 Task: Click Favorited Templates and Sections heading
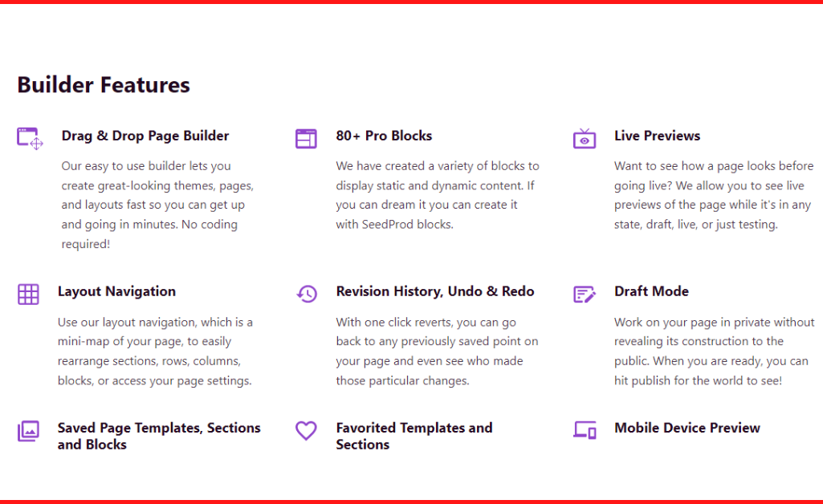pos(414,436)
